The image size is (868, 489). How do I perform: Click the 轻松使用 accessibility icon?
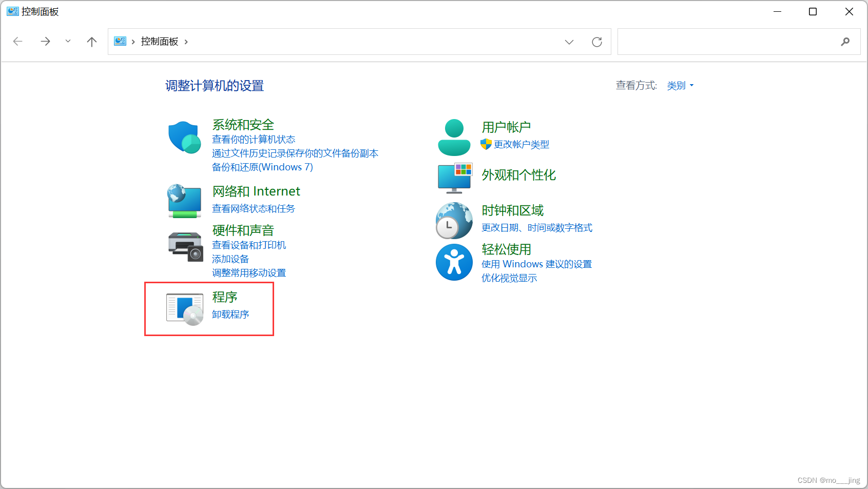point(453,262)
